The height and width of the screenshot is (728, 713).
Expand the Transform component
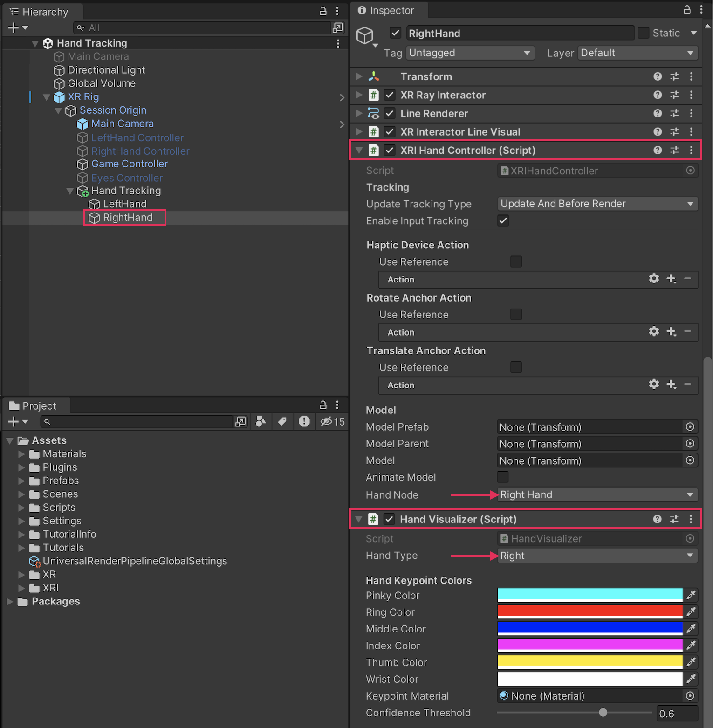[359, 76]
